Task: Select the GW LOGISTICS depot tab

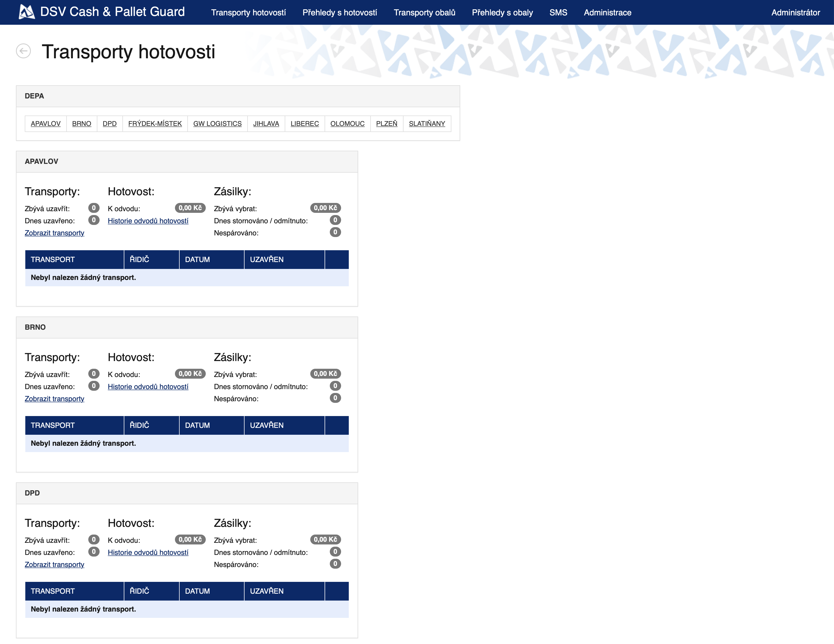Action: pyautogui.click(x=217, y=124)
